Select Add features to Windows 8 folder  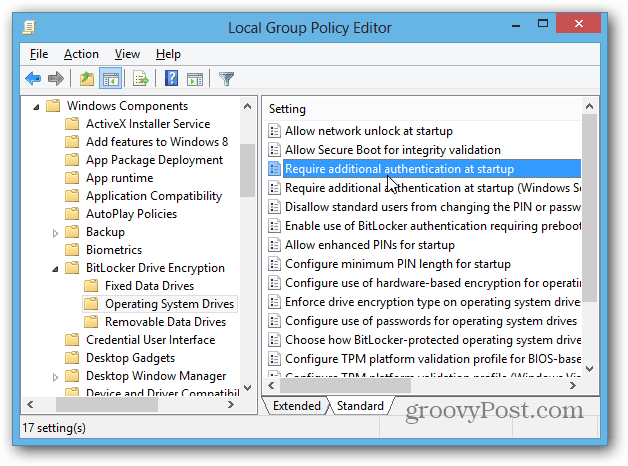click(x=157, y=142)
